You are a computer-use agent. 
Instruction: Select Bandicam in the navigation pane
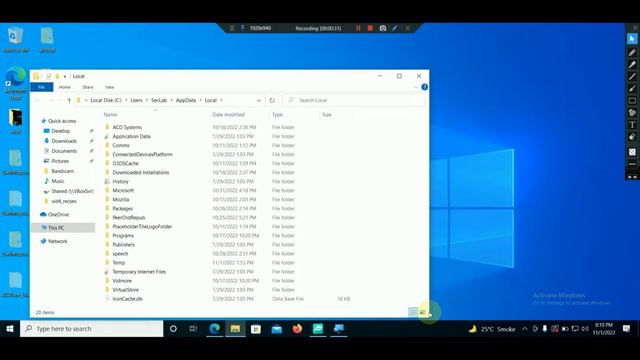point(62,171)
